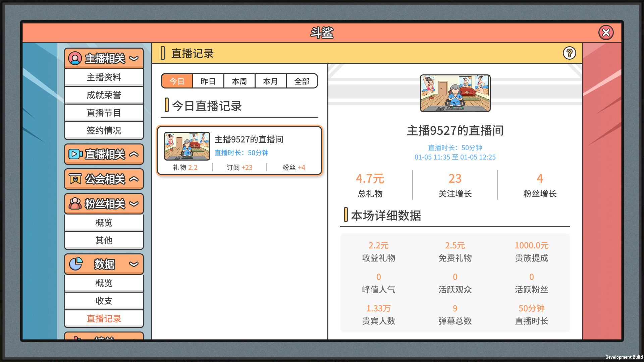The width and height of the screenshot is (644, 362).
Task: Select the 主播相关 avatar icon
Action: (x=75, y=58)
